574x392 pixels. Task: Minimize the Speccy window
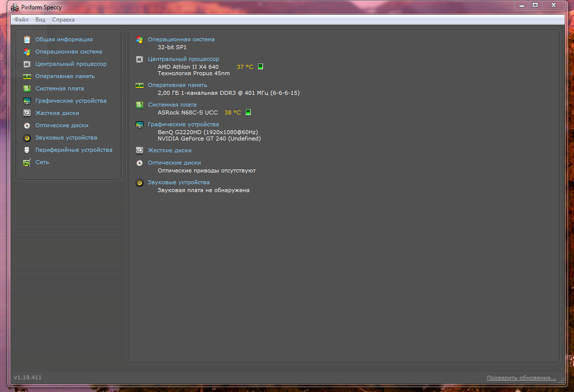(x=521, y=5)
